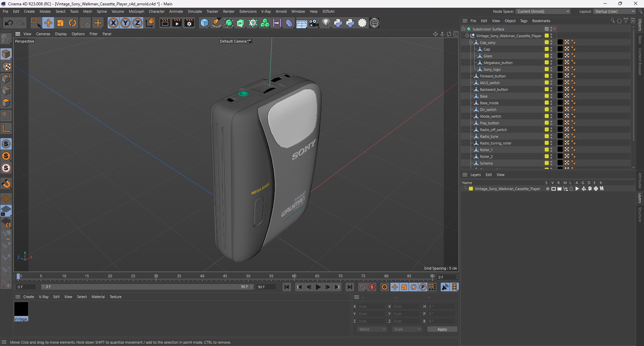Image resolution: width=644 pixels, height=346 pixels.
Task: Click the 90 F end frame field
Action: tap(267, 287)
